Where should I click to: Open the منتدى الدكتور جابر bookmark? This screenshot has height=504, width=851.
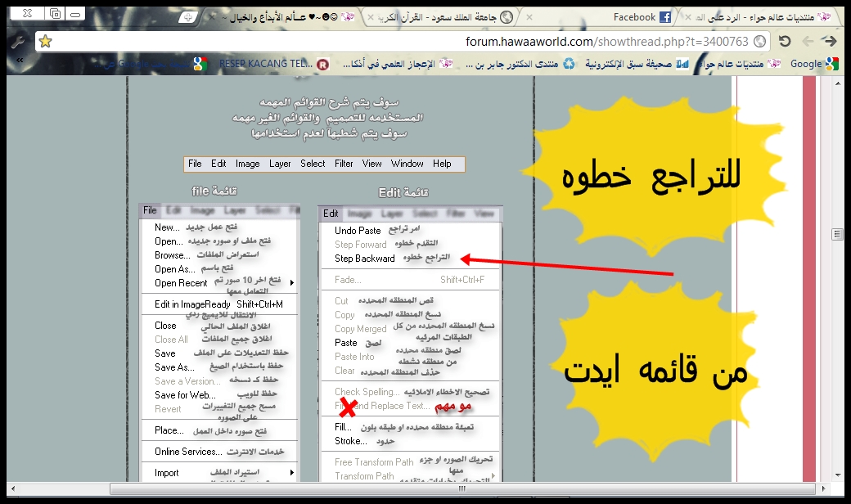(524, 64)
